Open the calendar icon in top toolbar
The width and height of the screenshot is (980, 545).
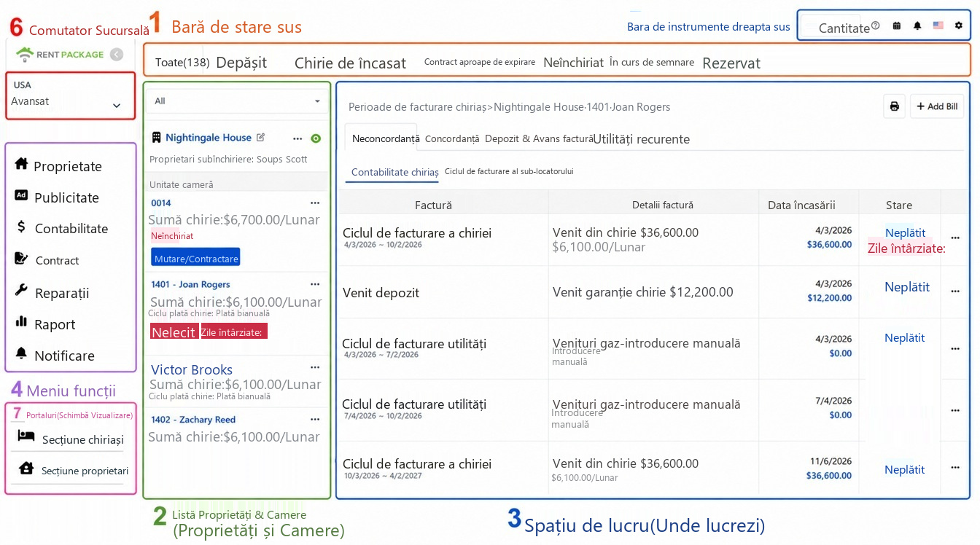click(896, 26)
